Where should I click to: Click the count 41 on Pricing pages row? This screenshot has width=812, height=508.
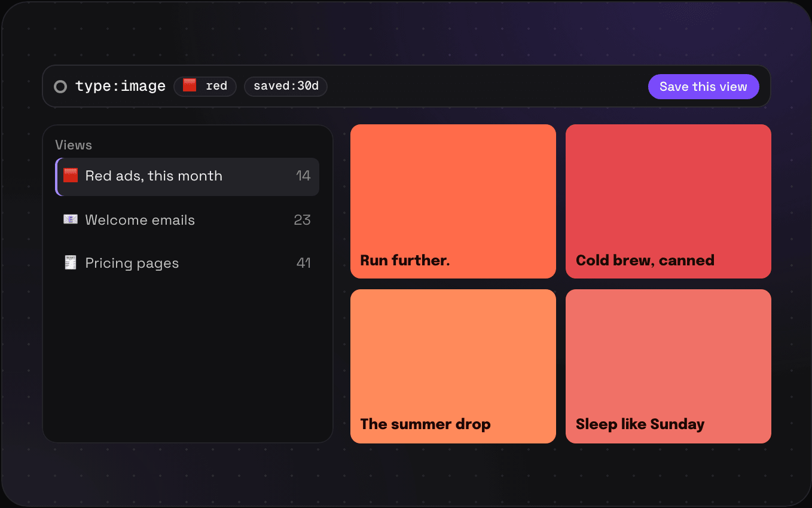point(304,263)
